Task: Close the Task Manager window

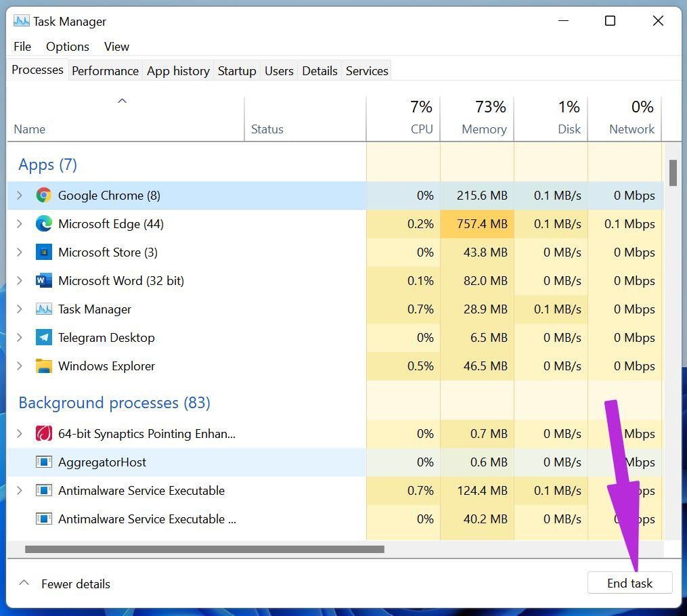Action: click(x=658, y=20)
